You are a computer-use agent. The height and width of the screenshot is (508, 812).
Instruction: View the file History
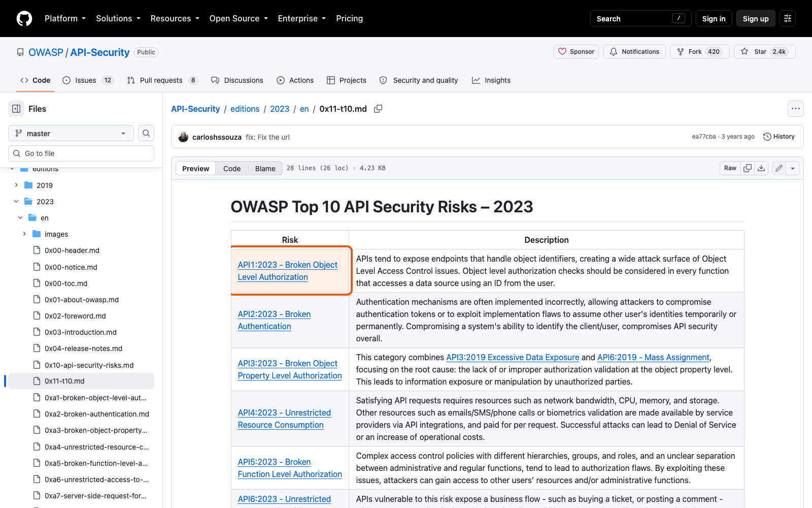(x=779, y=137)
